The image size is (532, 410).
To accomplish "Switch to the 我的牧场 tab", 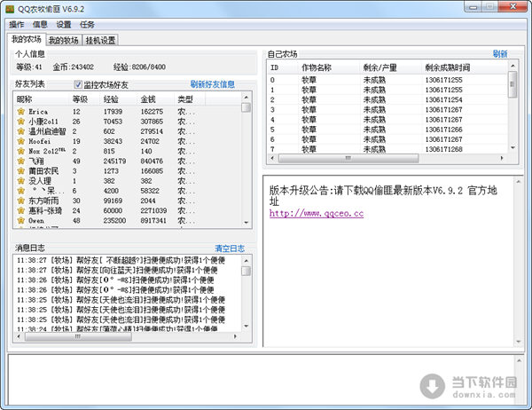I will click(x=64, y=41).
